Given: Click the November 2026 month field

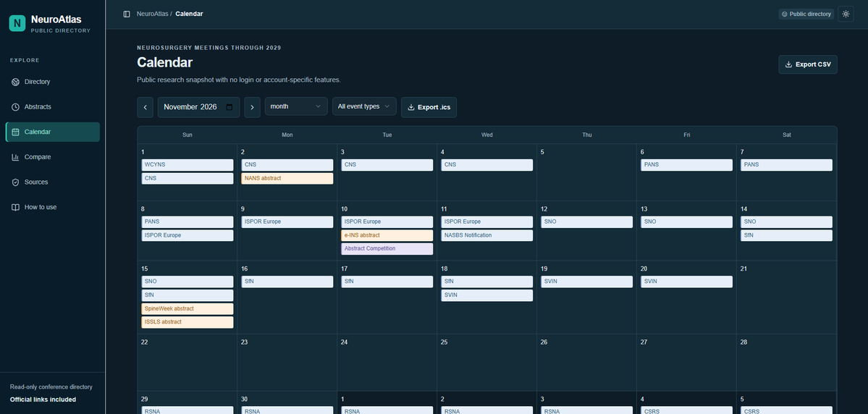Looking at the screenshot, I should (x=198, y=107).
